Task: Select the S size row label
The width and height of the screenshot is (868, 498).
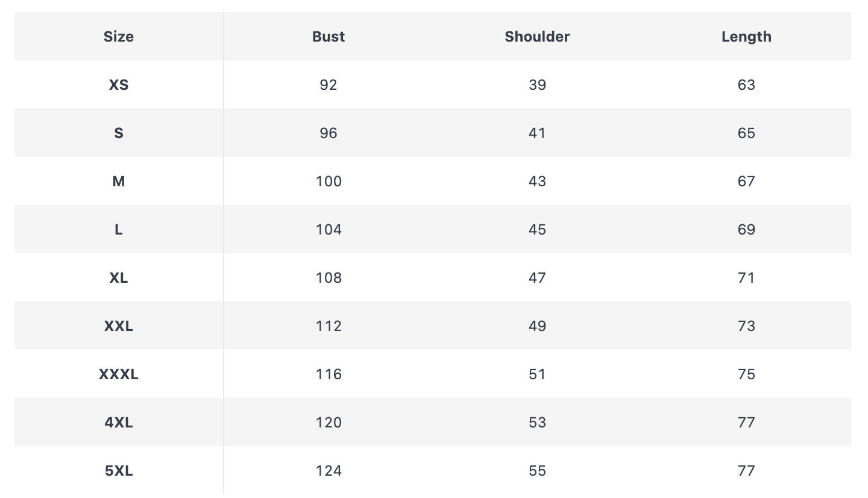Action: point(119,133)
